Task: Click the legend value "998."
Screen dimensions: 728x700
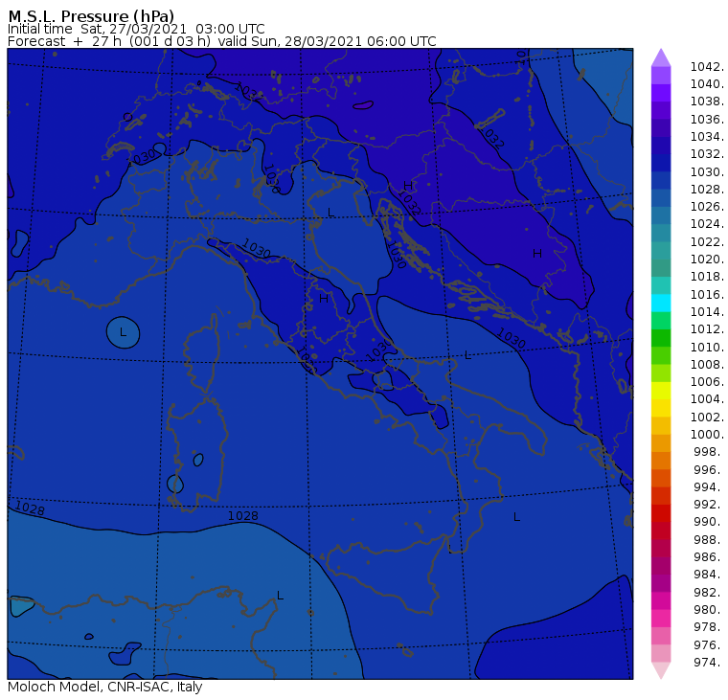Action: pos(708,452)
